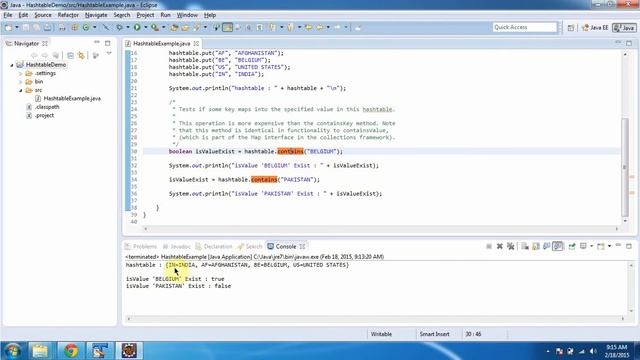Open Google Chrome from the taskbar
Screen dimensions: 640x360
click(x=71, y=351)
